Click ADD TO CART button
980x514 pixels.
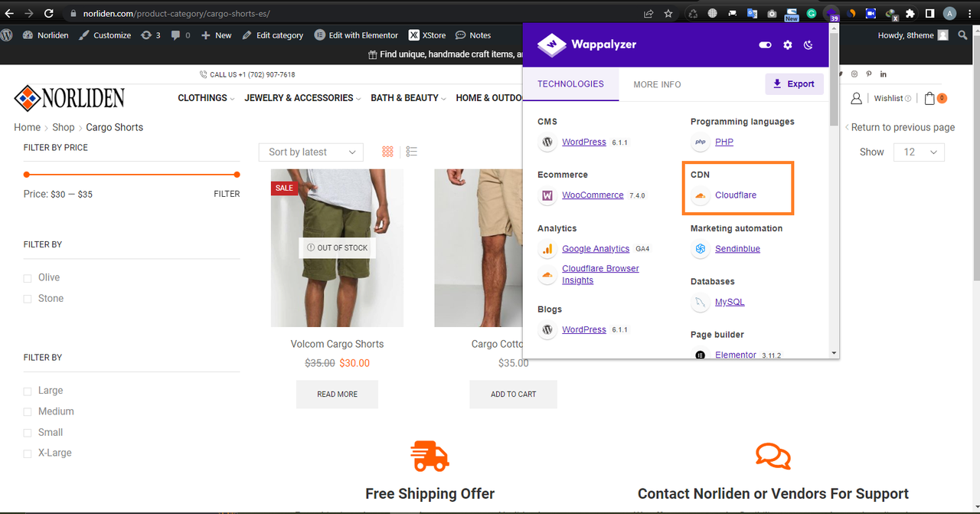point(514,394)
